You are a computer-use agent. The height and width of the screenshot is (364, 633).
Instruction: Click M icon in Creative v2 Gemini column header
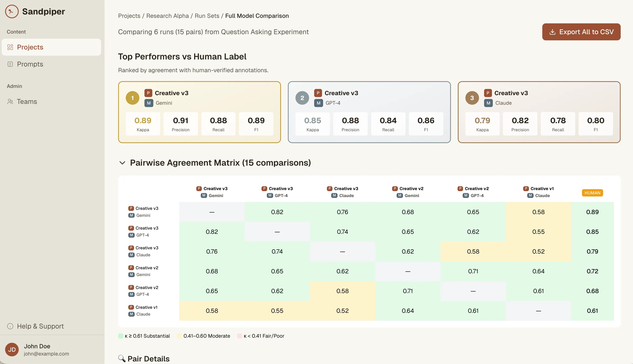click(x=400, y=196)
